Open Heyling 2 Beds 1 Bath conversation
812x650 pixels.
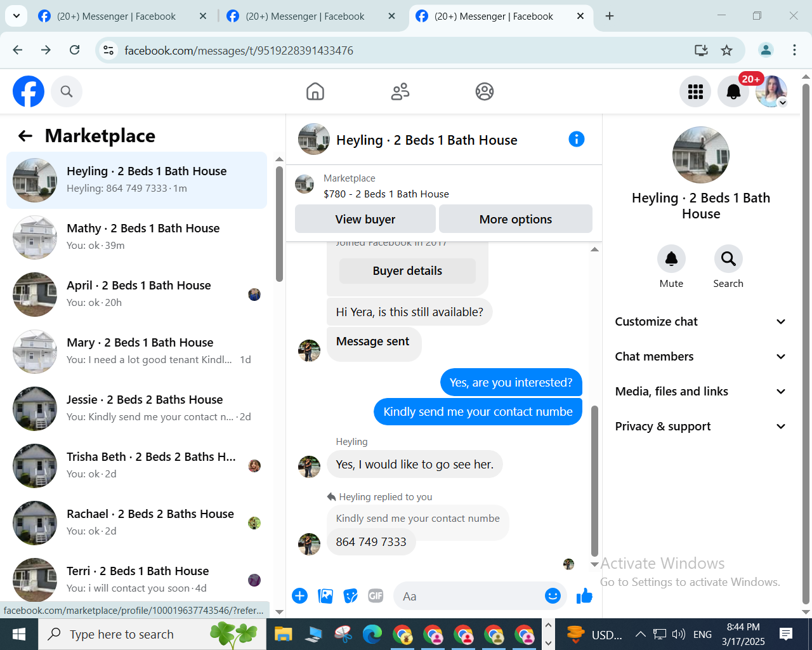pos(136,180)
